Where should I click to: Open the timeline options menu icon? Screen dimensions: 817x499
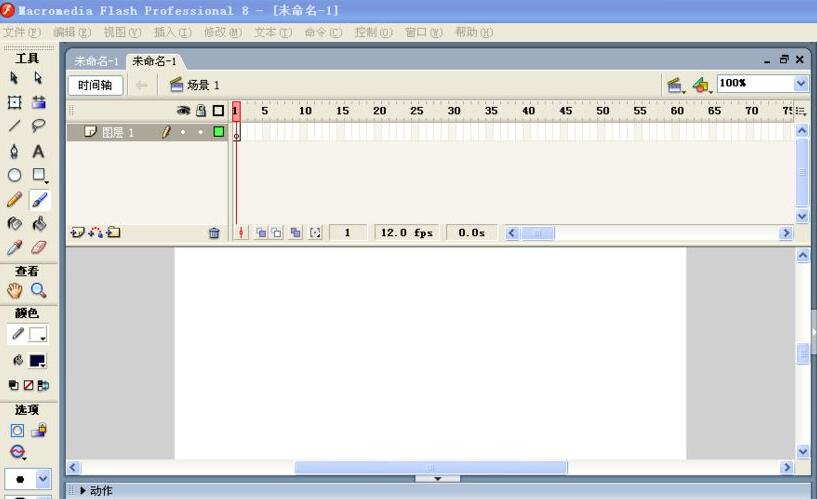801,111
